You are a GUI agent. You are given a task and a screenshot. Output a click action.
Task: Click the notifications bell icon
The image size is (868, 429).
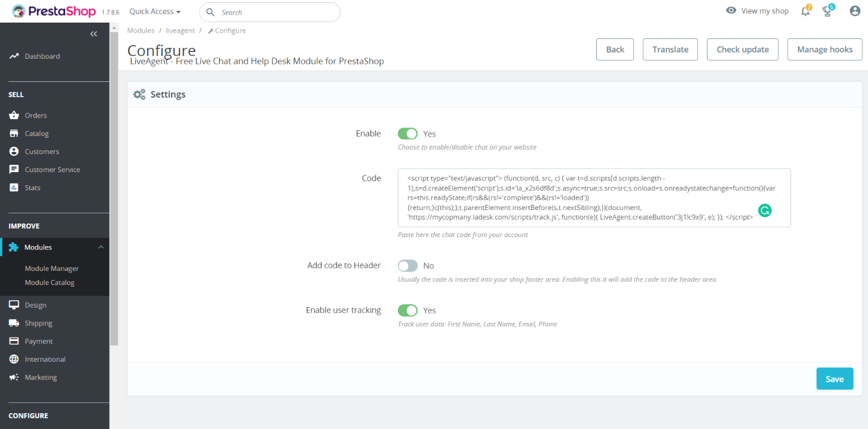pos(805,11)
